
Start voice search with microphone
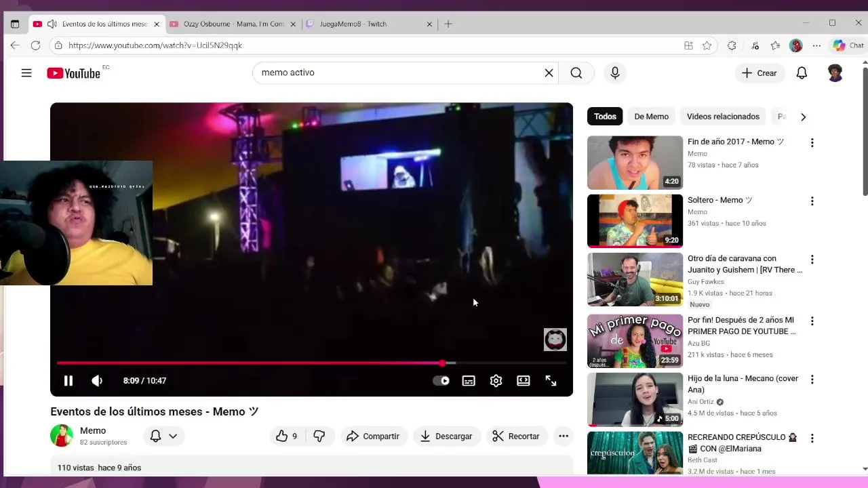615,73
